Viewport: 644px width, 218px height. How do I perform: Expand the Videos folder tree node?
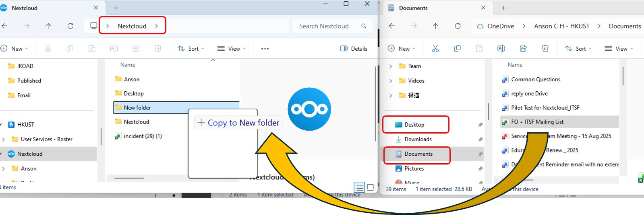pyautogui.click(x=390, y=81)
